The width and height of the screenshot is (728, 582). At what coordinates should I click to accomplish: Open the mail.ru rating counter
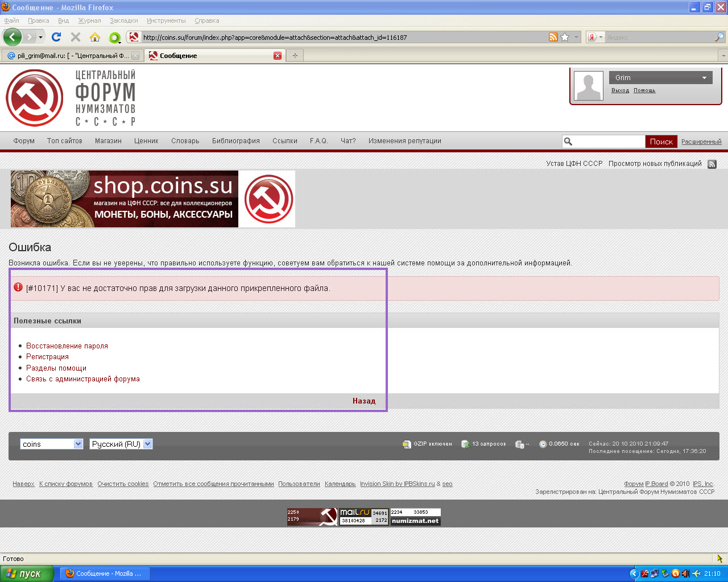(x=364, y=517)
